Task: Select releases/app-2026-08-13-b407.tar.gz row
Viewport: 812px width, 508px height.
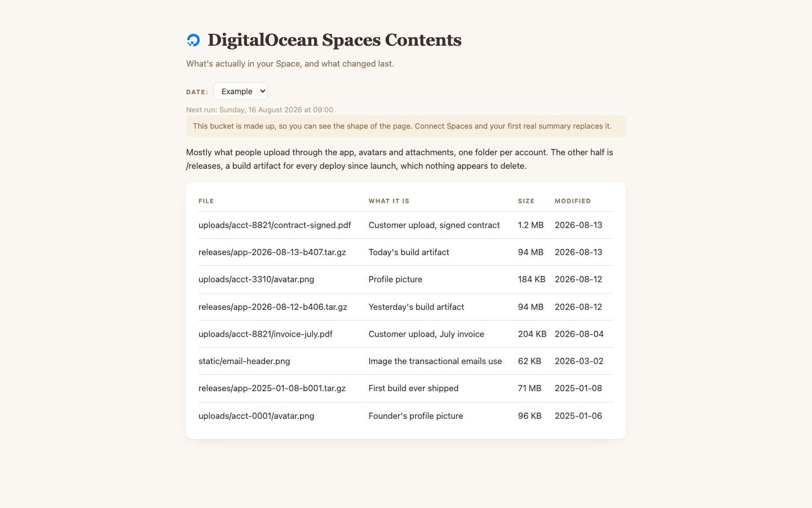Action: [406, 252]
